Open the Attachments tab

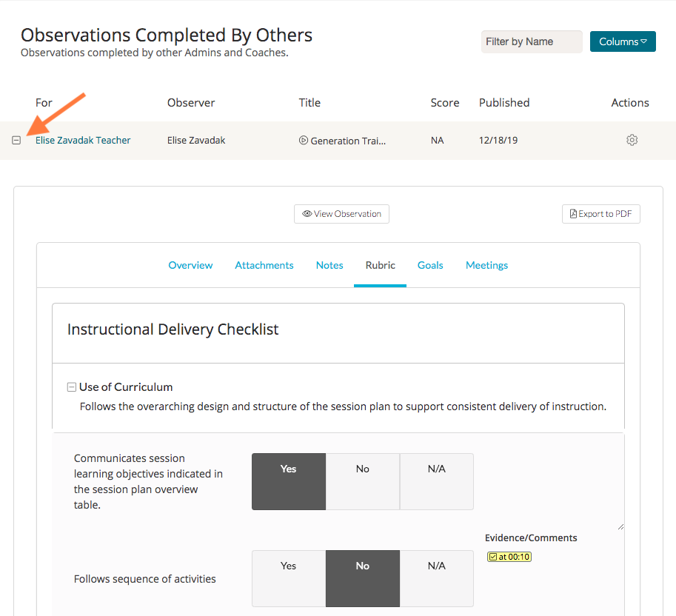pyautogui.click(x=264, y=265)
